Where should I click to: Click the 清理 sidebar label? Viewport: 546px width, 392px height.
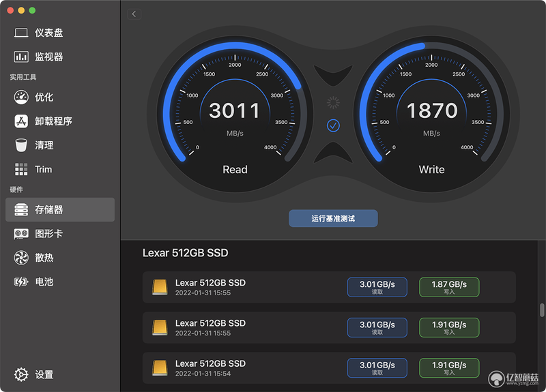(x=44, y=145)
